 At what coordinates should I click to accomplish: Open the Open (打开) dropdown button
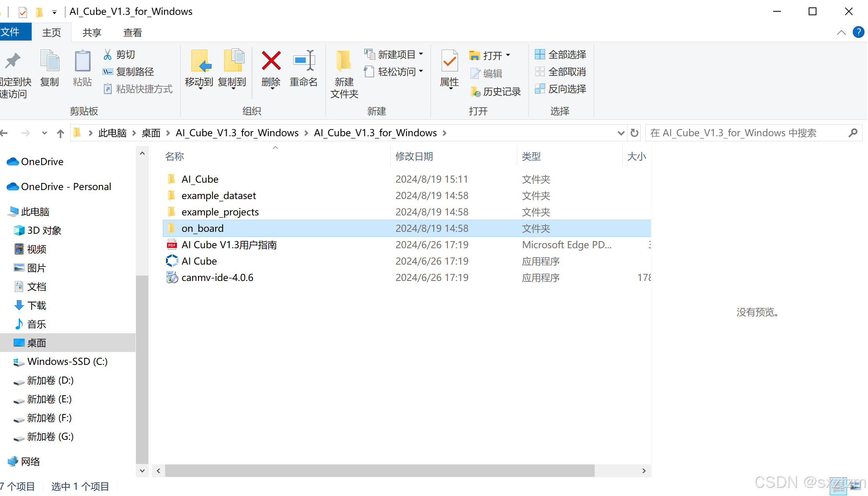(508, 55)
